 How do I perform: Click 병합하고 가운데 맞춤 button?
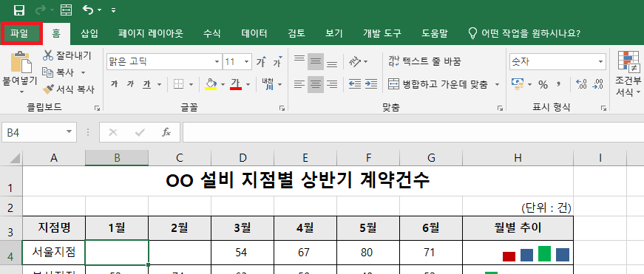[438, 84]
